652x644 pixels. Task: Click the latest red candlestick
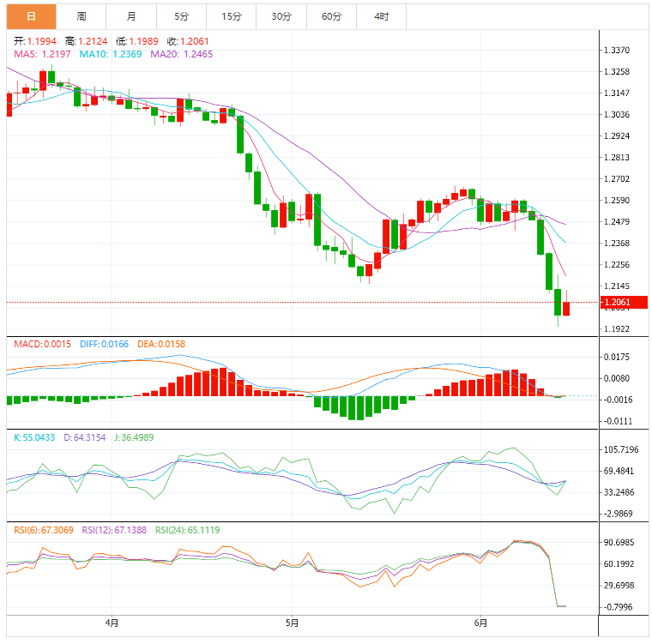566,309
